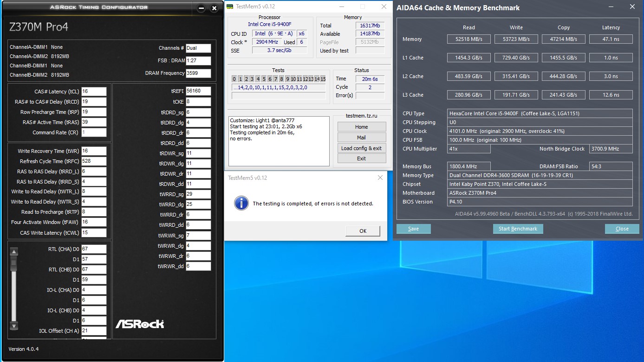644x362 pixels.
Task: Save the AIDA64 benchmark results
Action: [x=413, y=229]
